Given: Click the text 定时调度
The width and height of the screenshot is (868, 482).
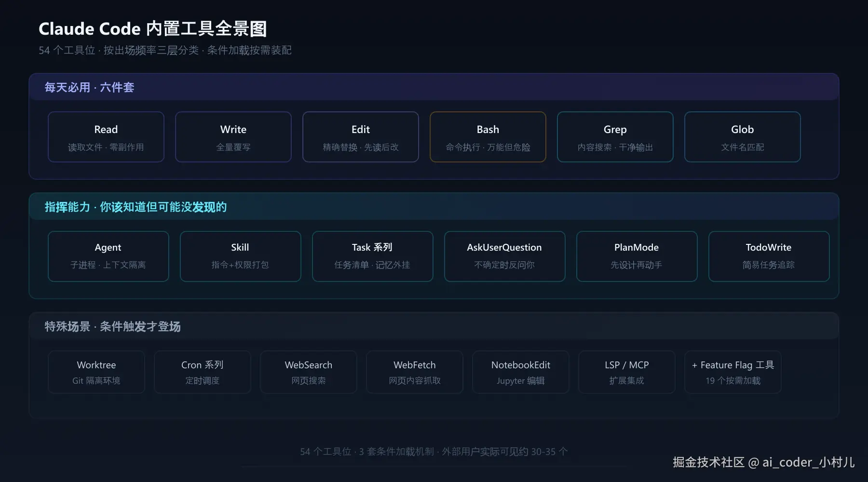Looking at the screenshot, I should [203, 380].
